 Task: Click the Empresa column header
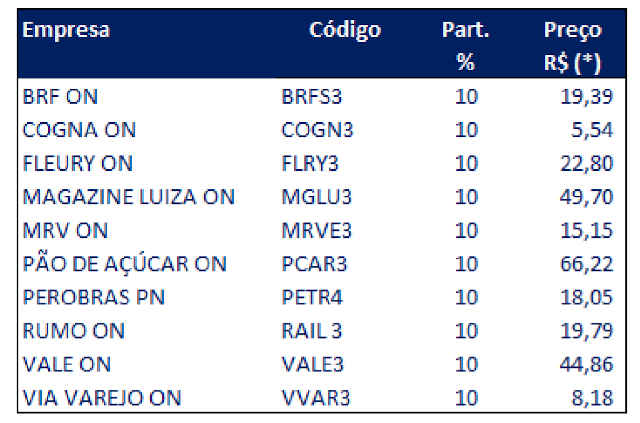[66, 30]
